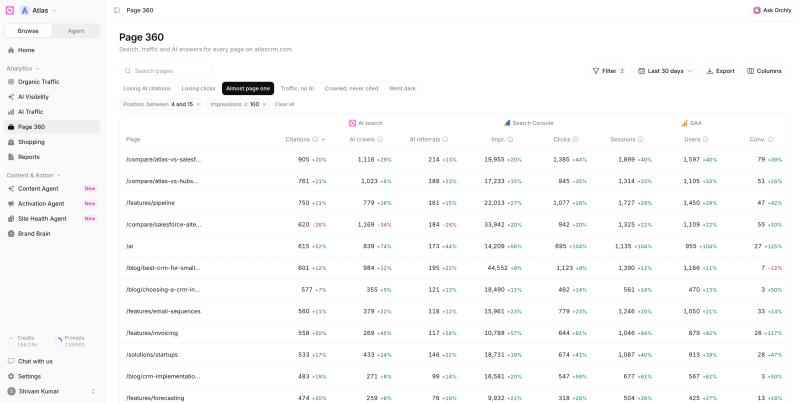Click the AI Visibility sparkle icon
This screenshot has height=403, width=800.
11,96
